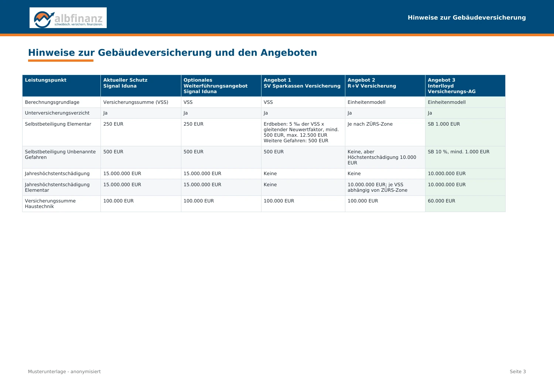Click the 'Selbstbeteiligung Elementar' row label

tap(58, 124)
